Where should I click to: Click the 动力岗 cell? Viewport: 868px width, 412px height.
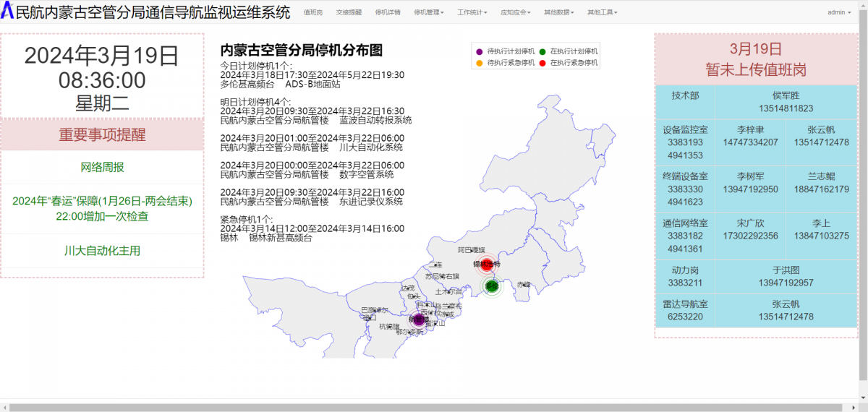point(685,276)
